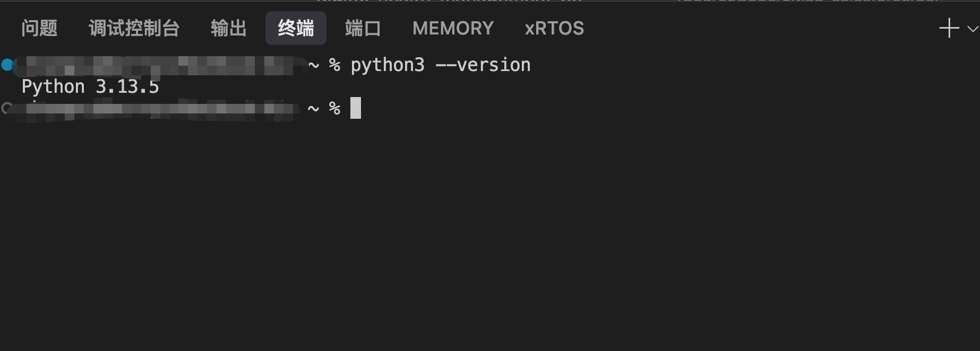Viewport: 980px width, 351px height.
Task: Click the --version flag text
Action: pos(483,65)
